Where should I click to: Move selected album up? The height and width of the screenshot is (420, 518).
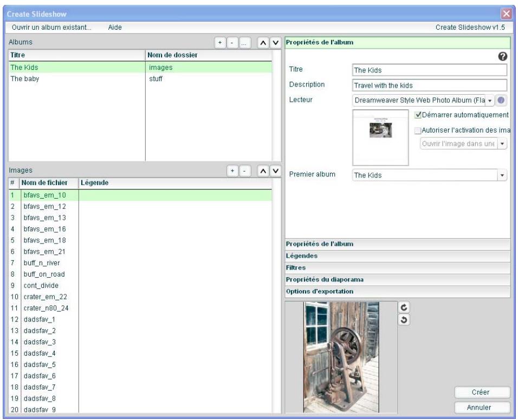coord(263,43)
